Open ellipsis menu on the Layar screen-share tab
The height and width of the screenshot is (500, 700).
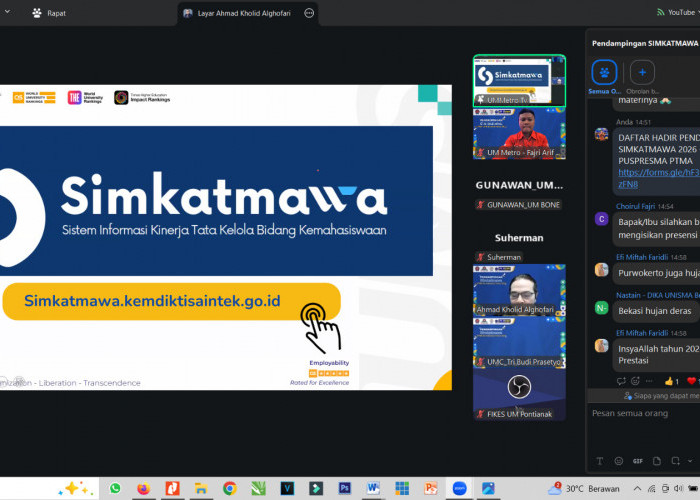308,13
